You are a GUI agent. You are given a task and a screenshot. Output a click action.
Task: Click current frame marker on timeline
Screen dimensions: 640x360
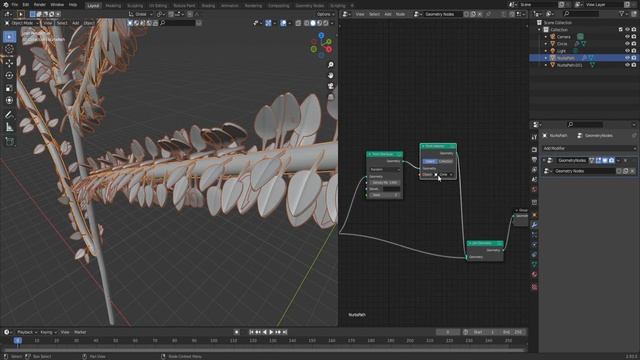18,340
